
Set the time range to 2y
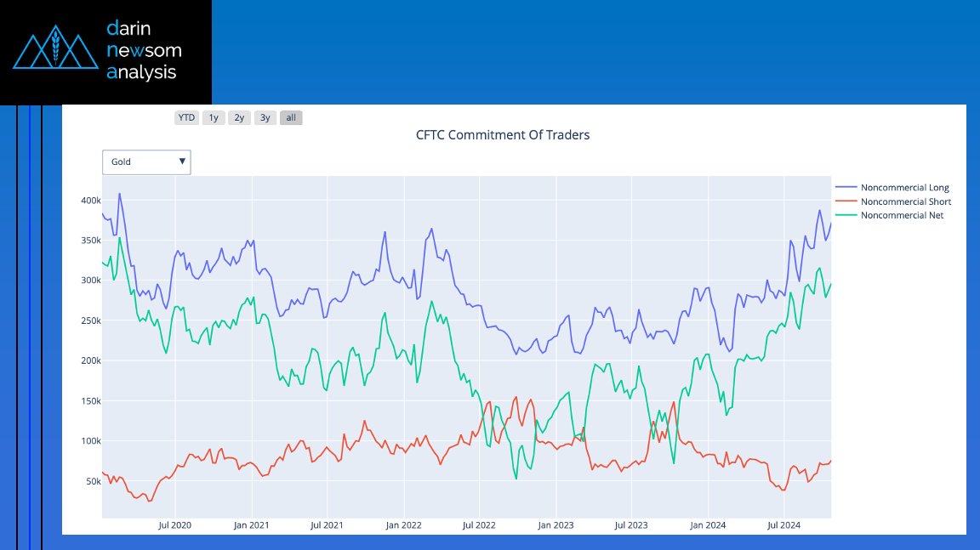pos(239,118)
